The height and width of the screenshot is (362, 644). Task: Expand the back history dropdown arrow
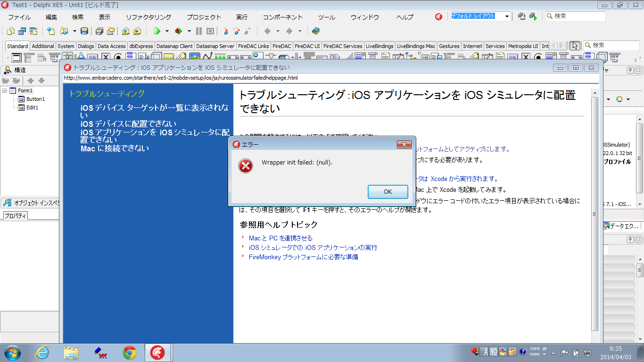point(278,31)
